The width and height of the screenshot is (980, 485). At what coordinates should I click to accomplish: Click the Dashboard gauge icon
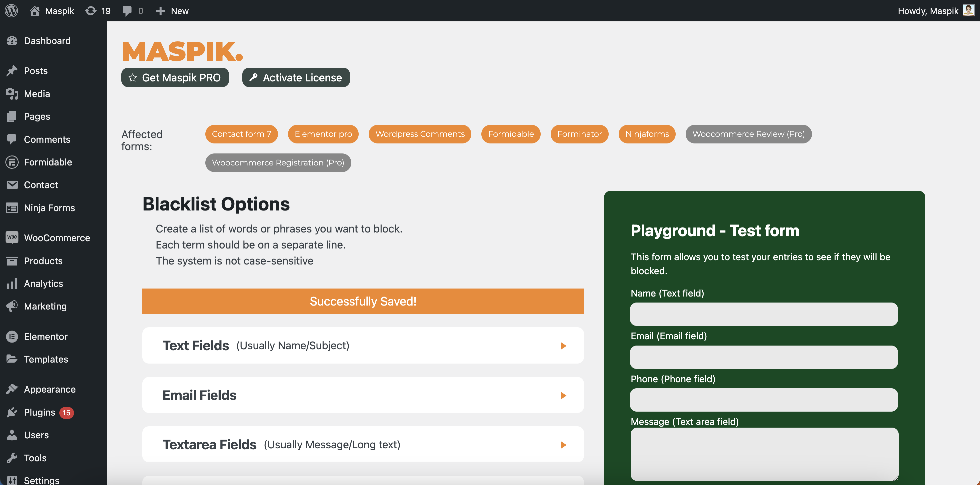12,40
